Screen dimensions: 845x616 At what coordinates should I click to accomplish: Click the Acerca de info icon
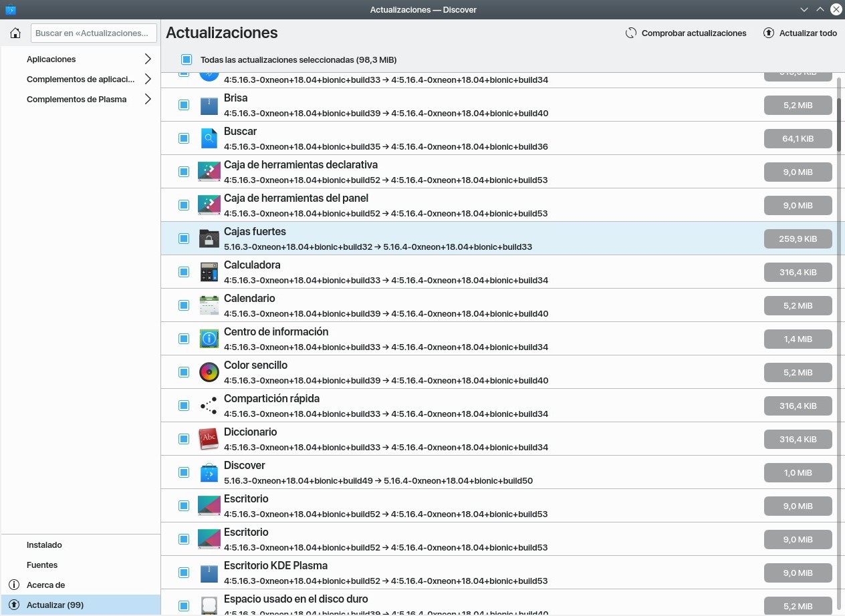click(14, 585)
